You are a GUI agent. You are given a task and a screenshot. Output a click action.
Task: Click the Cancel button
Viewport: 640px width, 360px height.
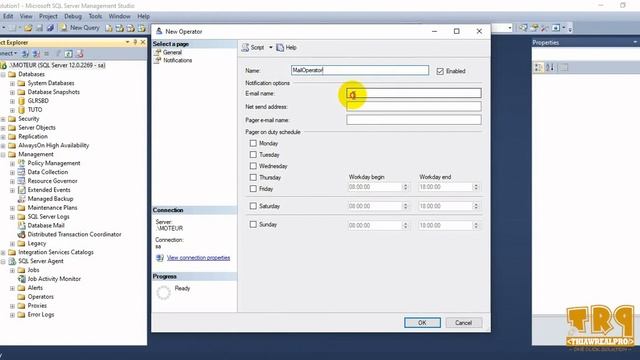[x=464, y=322]
